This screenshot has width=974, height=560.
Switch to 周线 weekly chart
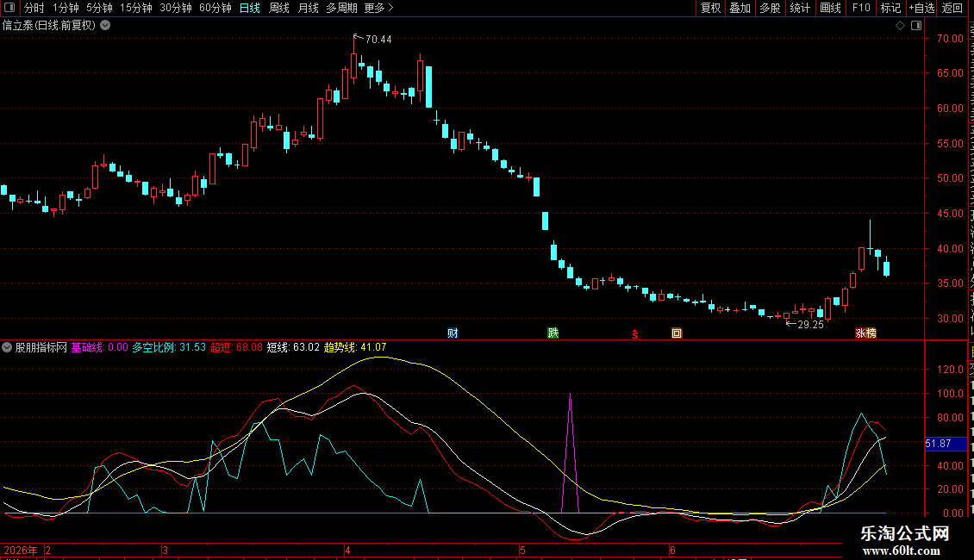pos(279,8)
